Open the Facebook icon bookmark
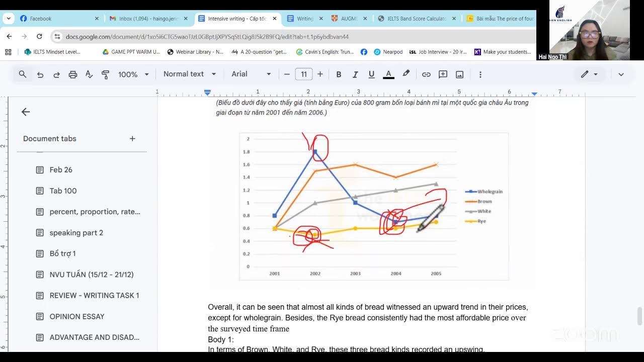The height and width of the screenshot is (362, 644). [364, 52]
